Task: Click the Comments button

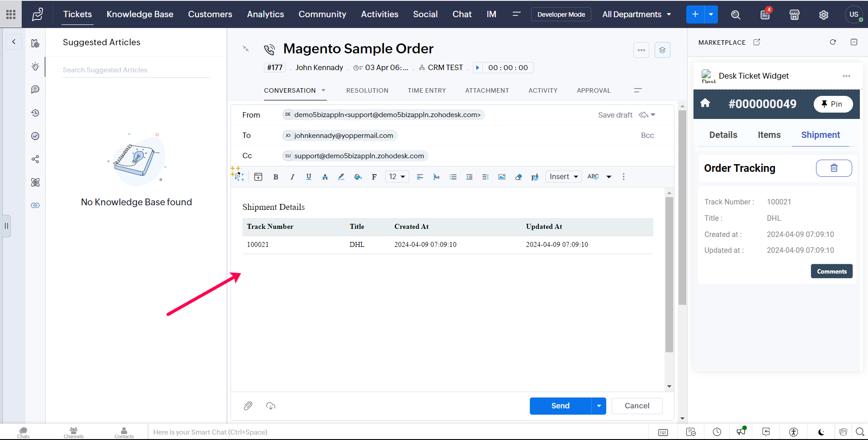Action: (x=831, y=271)
